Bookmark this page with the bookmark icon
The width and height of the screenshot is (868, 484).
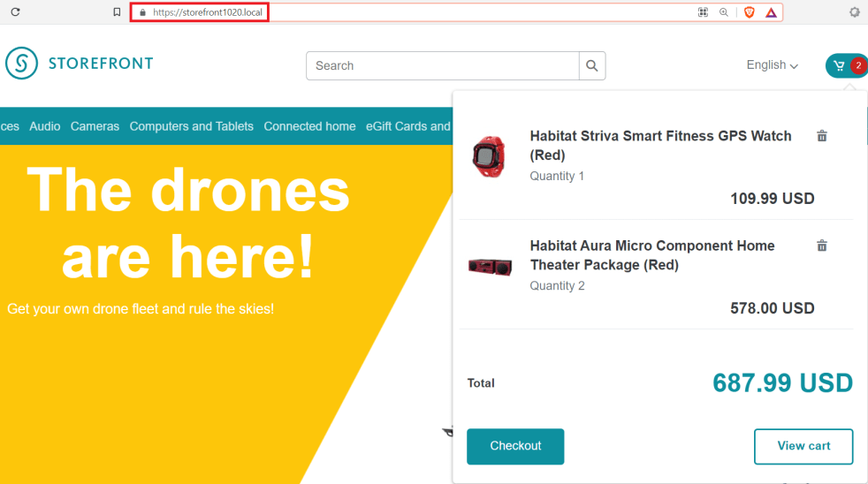[x=117, y=12]
